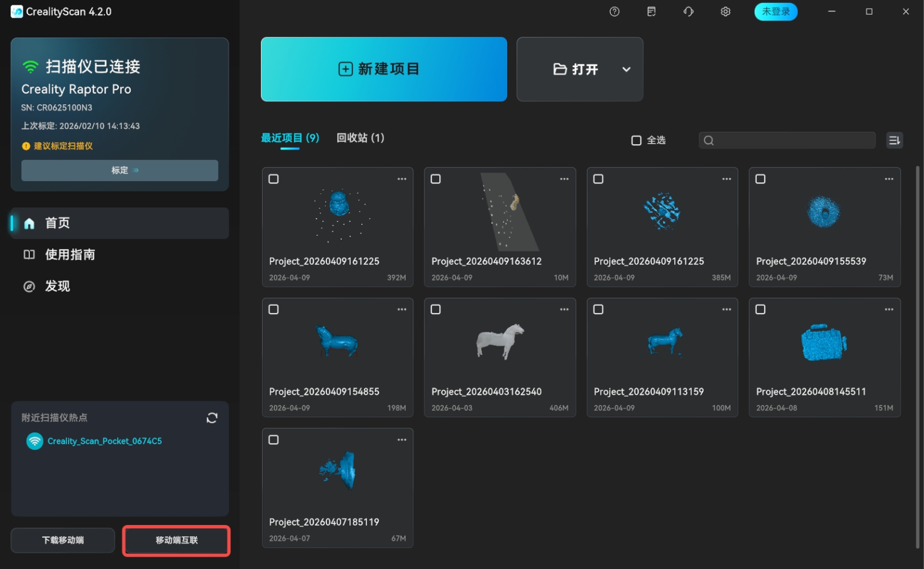The width and height of the screenshot is (924, 569).
Task: Open the three-dot menu on Project_20260403162540
Action: tap(564, 309)
